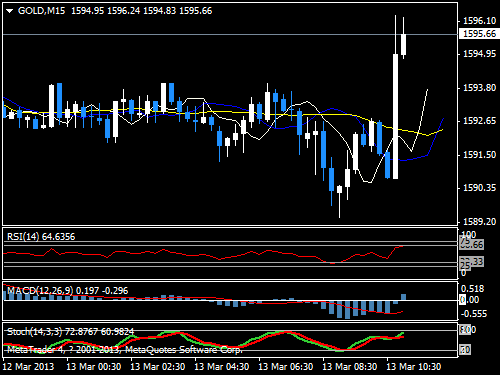The height and width of the screenshot is (375, 500).
Task: Click the 1594.95 price axis label
Action: pyautogui.click(x=479, y=54)
